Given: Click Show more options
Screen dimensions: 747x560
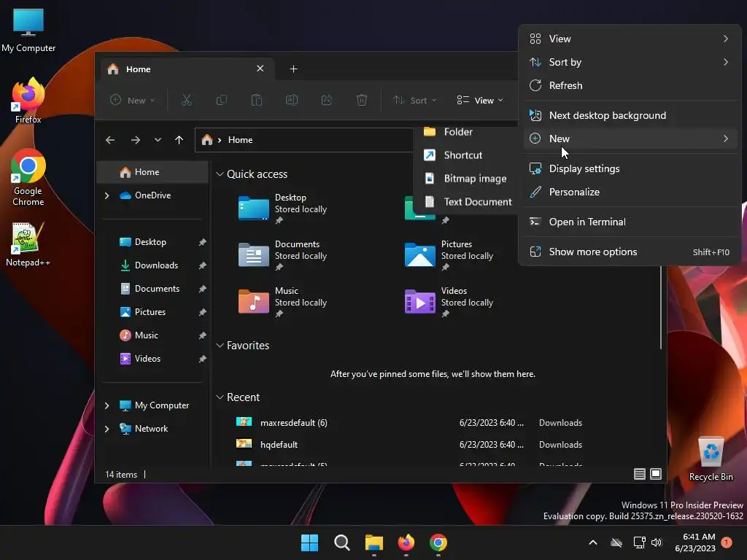Looking at the screenshot, I should pyautogui.click(x=630, y=252).
